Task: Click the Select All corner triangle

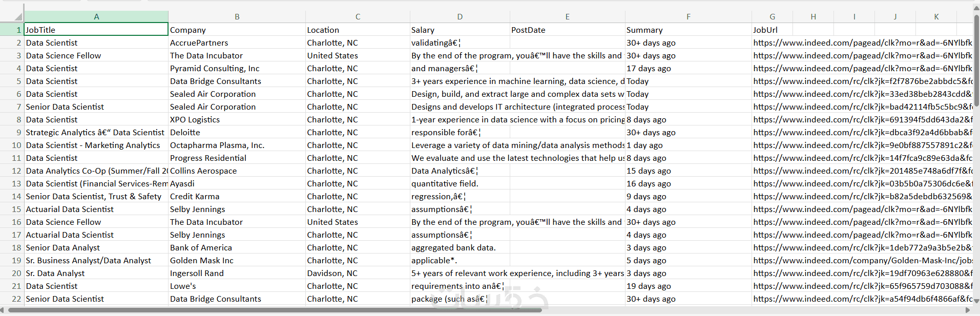Action: pos(17,16)
